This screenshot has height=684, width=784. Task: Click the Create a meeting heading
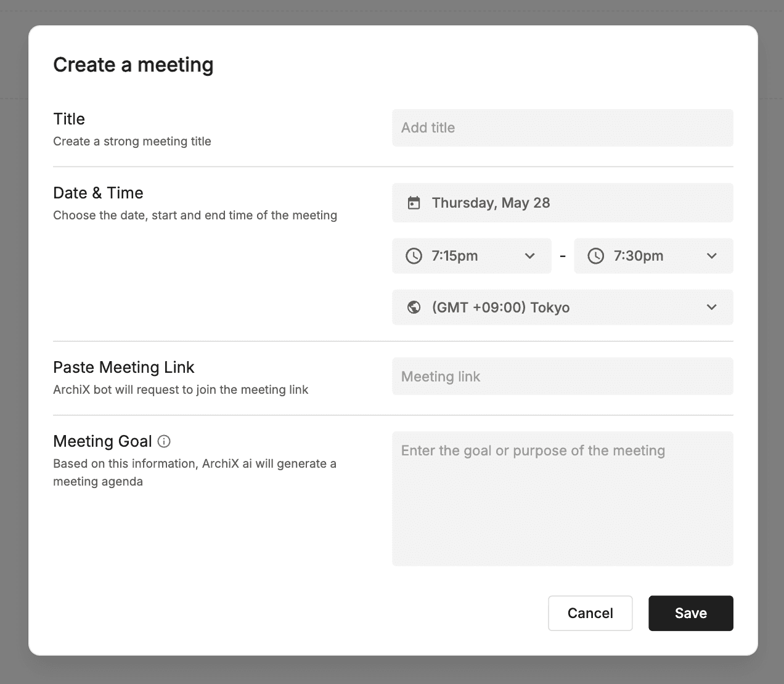133,65
